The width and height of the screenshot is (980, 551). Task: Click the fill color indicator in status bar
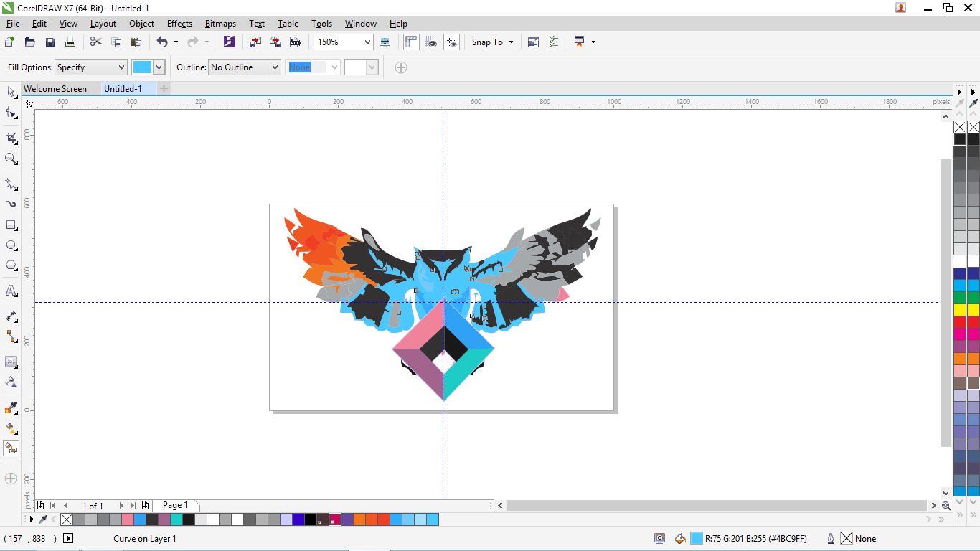(696, 538)
